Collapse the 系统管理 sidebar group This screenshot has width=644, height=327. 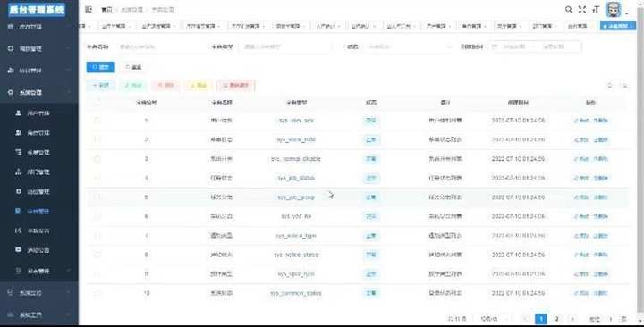(x=39, y=93)
